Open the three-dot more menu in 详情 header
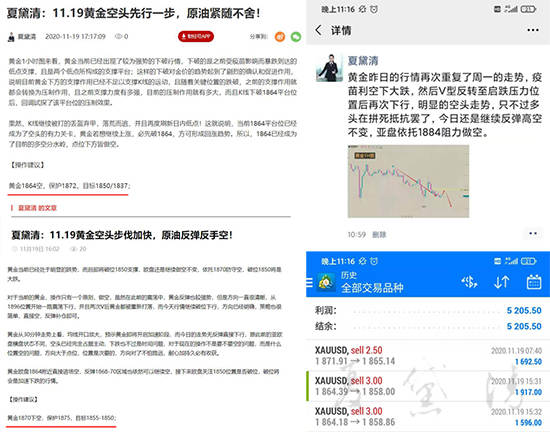This screenshot has height=432, width=550. click(x=532, y=30)
